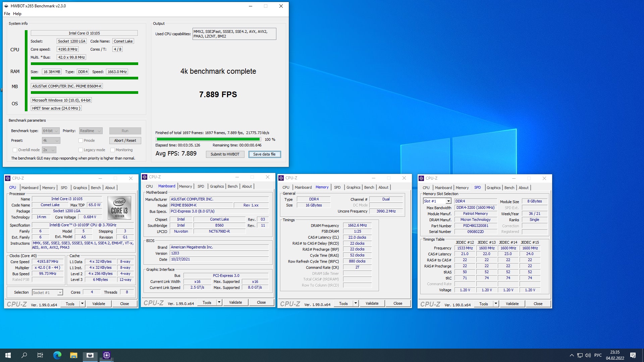Open the Benchmark type 64-bit dropdown
Screen dimensions: 644x362
pyautogui.click(x=51, y=131)
